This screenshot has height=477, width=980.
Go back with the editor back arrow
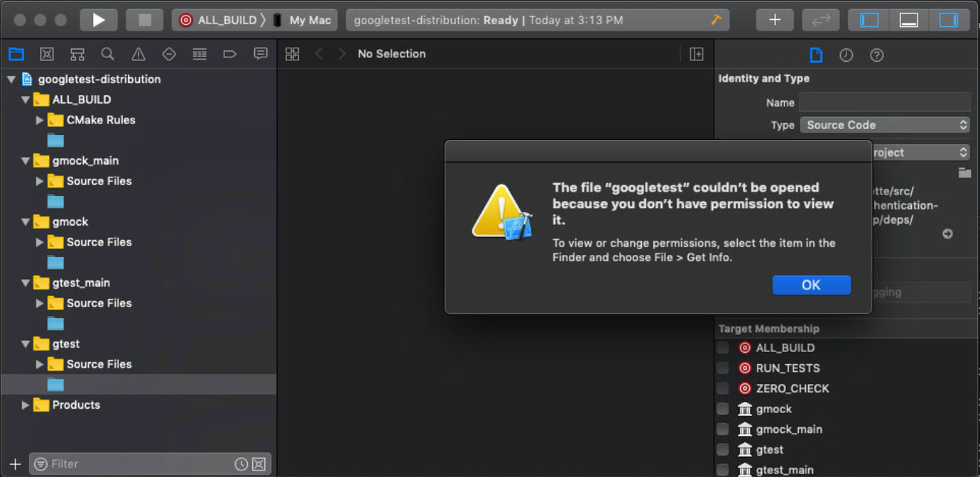(x=319, y=54)
